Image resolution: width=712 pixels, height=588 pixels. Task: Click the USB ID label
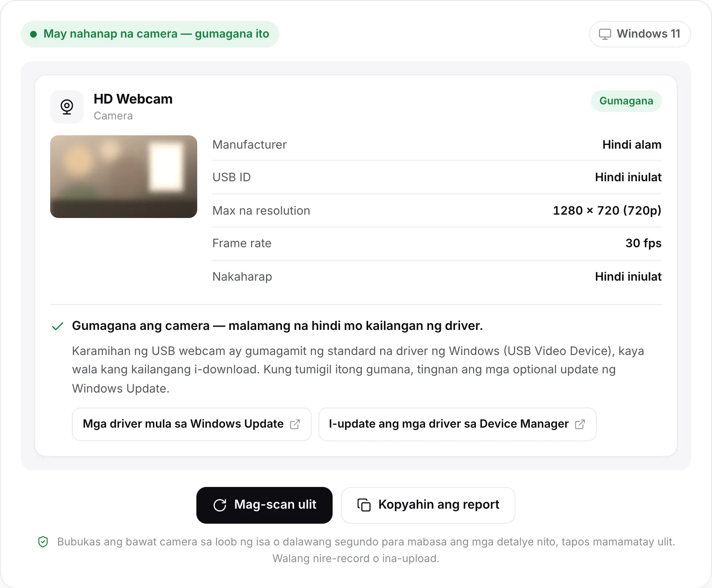(x=231, y=177)
